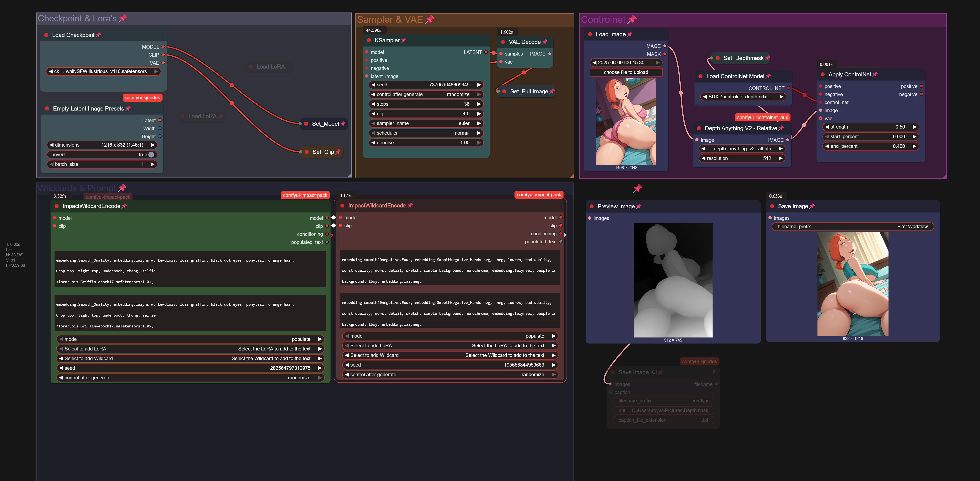Click the collapse dot of Preview Image node
Image resolution: width=980 pixels, height=481 pixels.
(592, 206)
